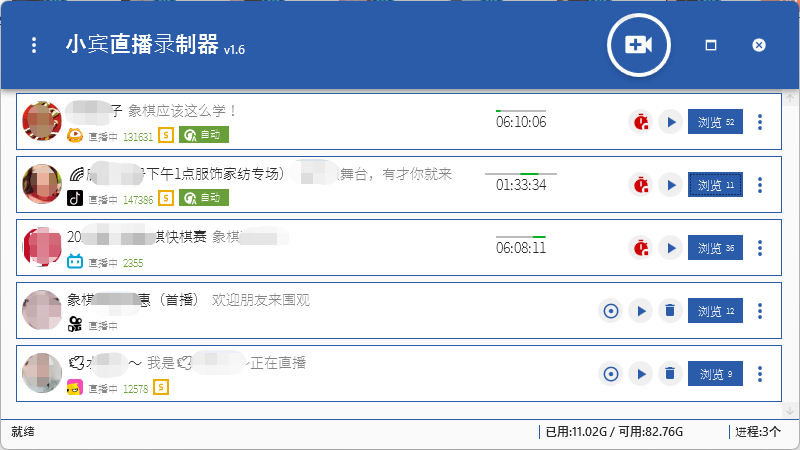This screenshot has width=800, height=450.
Task: Toggle the 自动 badge in first row
Action: (204, 136)
